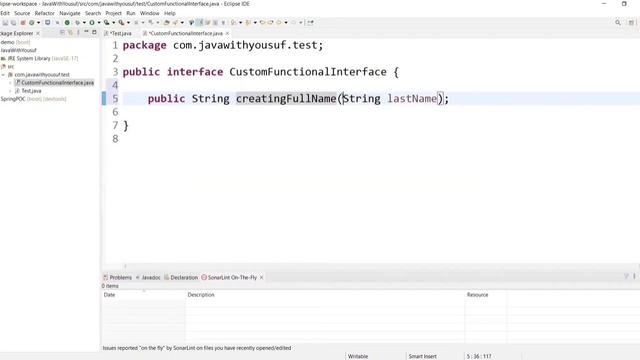The height and width of the screenshot is (360, 640).
Task: Sort by the Description column header
Action: tap(325, 295)
